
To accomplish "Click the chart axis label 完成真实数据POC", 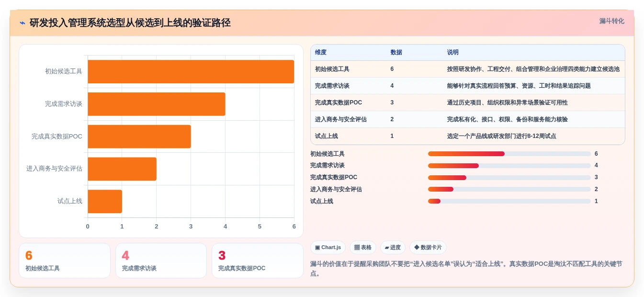I will coord(57,137).
